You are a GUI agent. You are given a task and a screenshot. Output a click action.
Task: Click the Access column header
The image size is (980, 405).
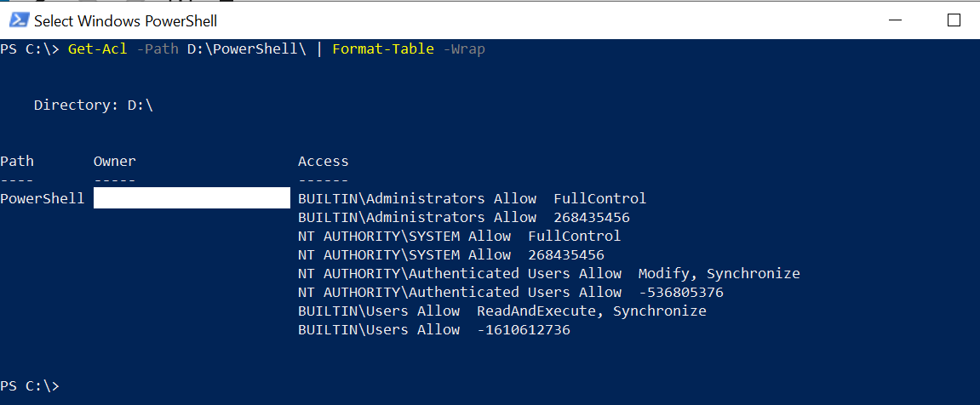324,162
